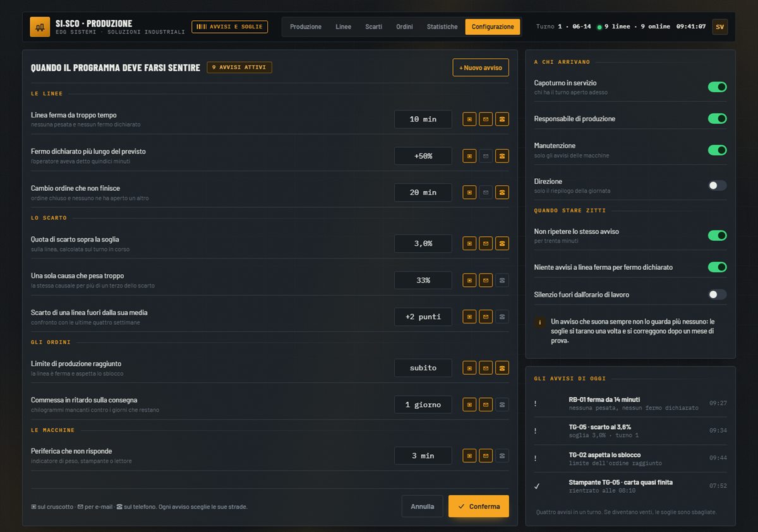The width and height of the screenshot is (758, 532).
Task: Switch off Niente avvisi a linea ferma
Action: [717, 267]
